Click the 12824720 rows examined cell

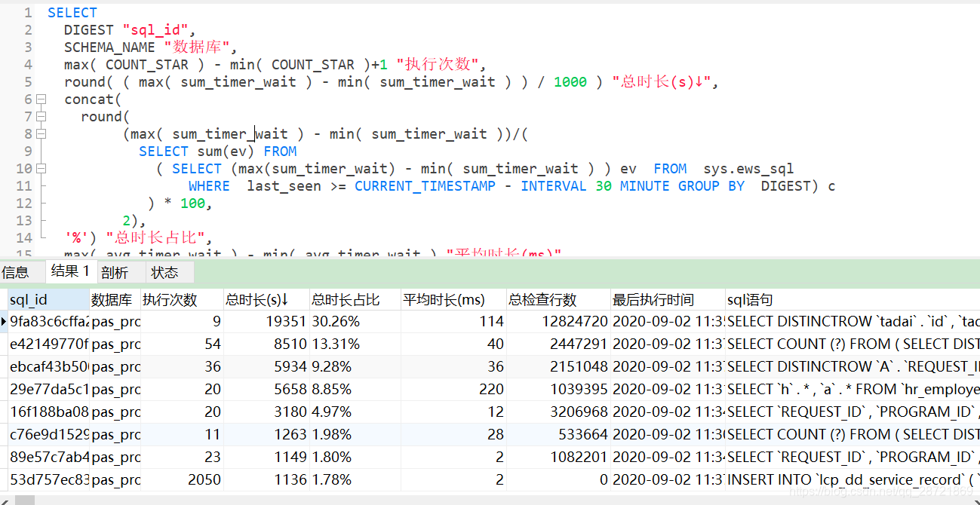click(x=558, y=322)
